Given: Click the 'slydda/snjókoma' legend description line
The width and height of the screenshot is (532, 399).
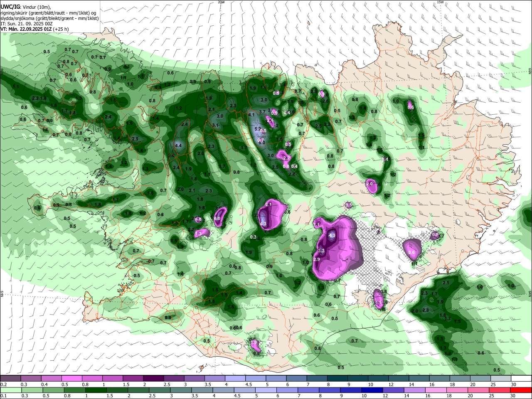Looking at the screenshot, I should pos(49,18).
